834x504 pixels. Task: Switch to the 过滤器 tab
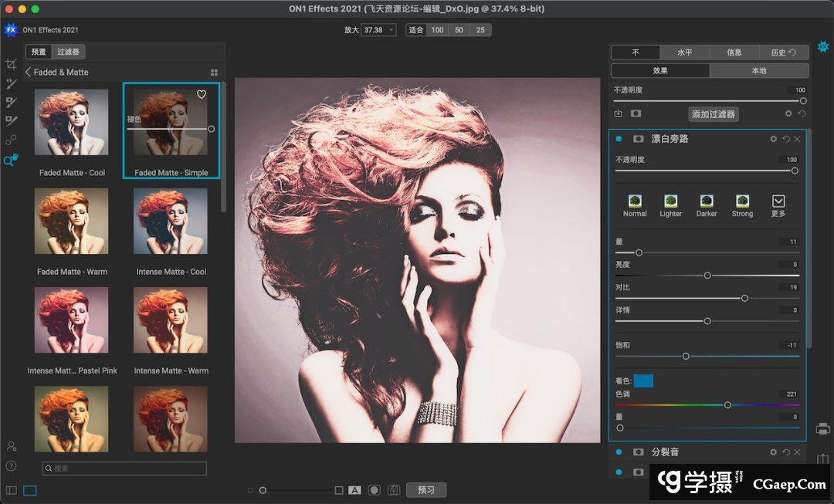click(x=68, y=52)
